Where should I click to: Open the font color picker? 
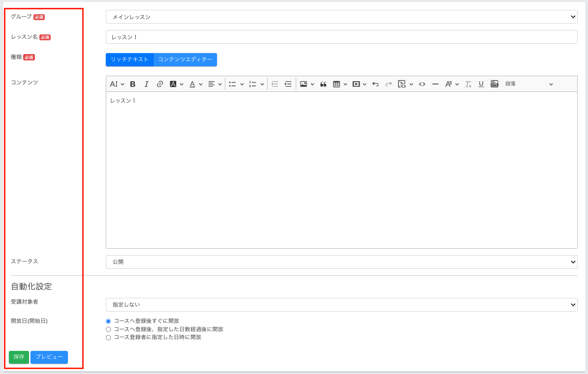[192, 84]
